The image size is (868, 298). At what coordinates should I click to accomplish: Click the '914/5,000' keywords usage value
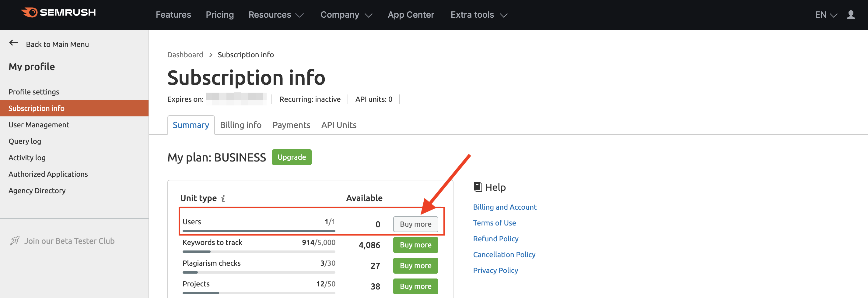[318, 242]
